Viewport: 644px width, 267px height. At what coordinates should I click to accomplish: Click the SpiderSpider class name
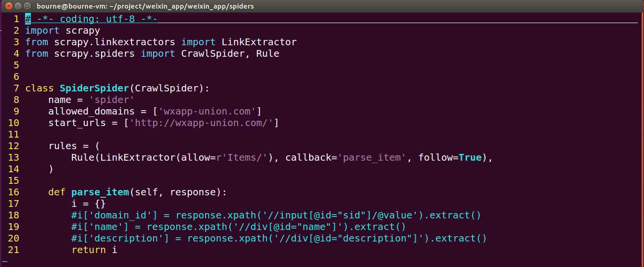[94, 88]
